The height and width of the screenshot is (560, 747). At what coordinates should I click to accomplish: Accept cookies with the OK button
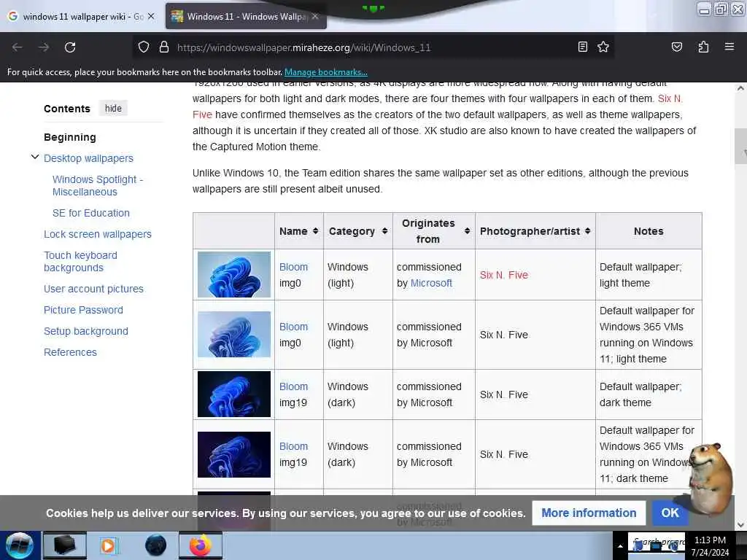click(x=670, y=513)
